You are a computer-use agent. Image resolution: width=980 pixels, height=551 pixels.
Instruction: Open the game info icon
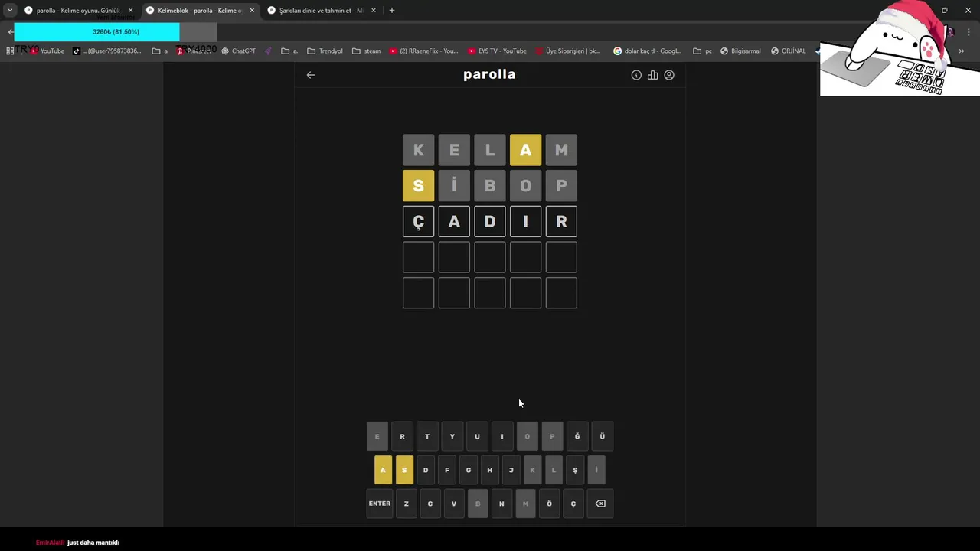(636, 75)
